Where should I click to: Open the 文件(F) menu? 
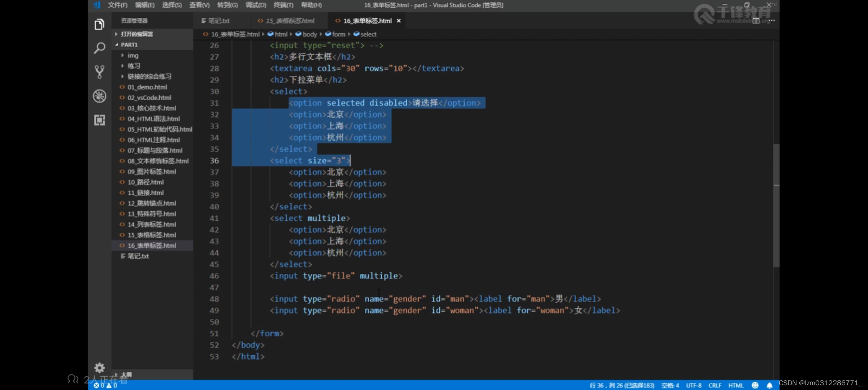click(117, 5)
